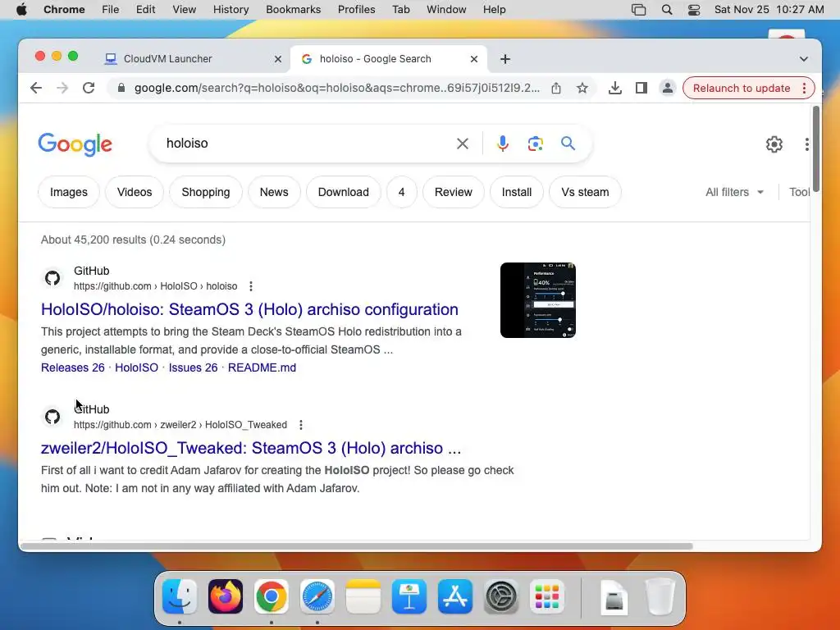The image size is (840, 630).
Task: Apply the Review filter chip
Action: tap(453, 192)
